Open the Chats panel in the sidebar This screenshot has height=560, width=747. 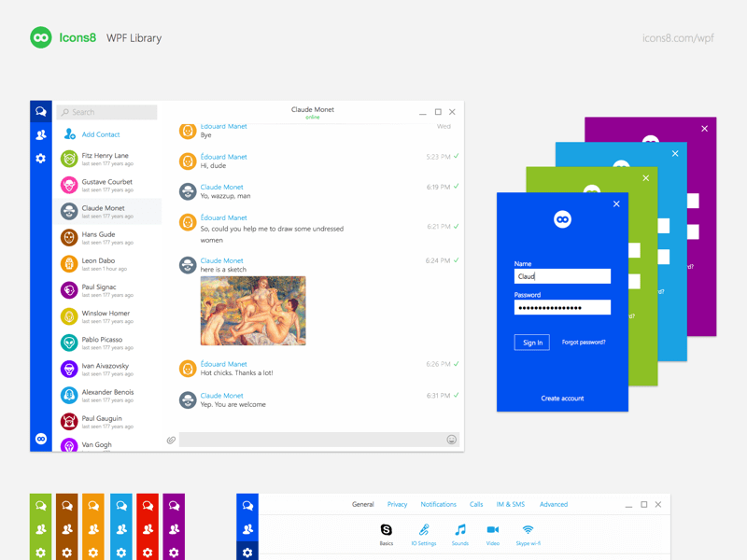(x=40, y=111)
